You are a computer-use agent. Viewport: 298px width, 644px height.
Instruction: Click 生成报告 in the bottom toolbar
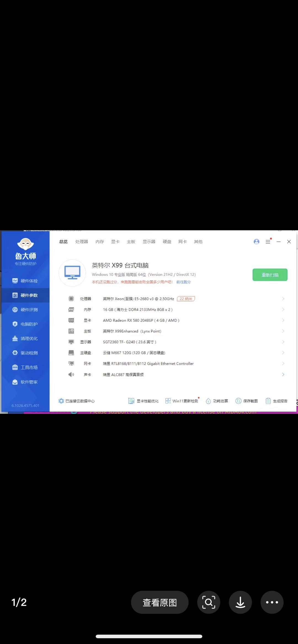point(276,401)
